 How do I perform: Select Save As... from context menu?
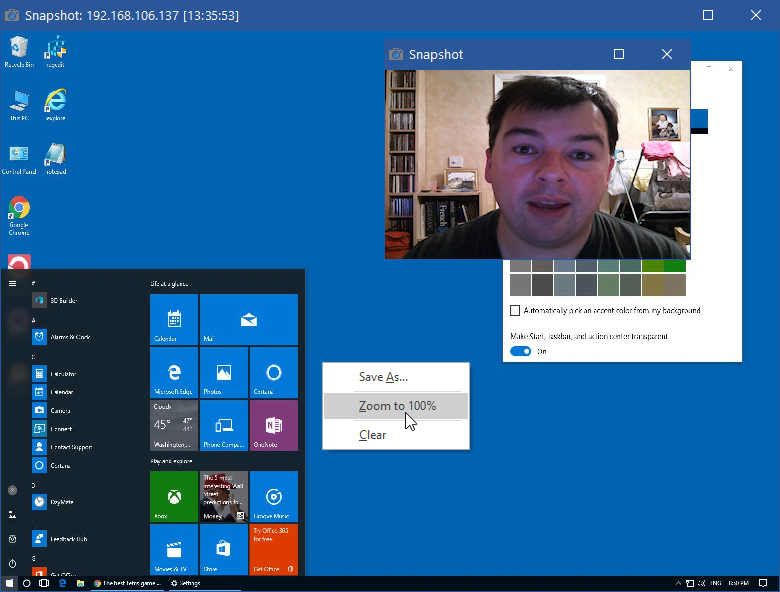coord(383,377)
